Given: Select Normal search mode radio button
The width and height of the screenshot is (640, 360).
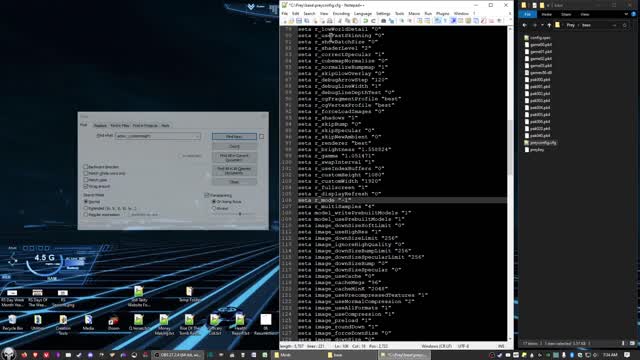Looking at the screenshot, I should pyautogui.click(x=86, y=202).
